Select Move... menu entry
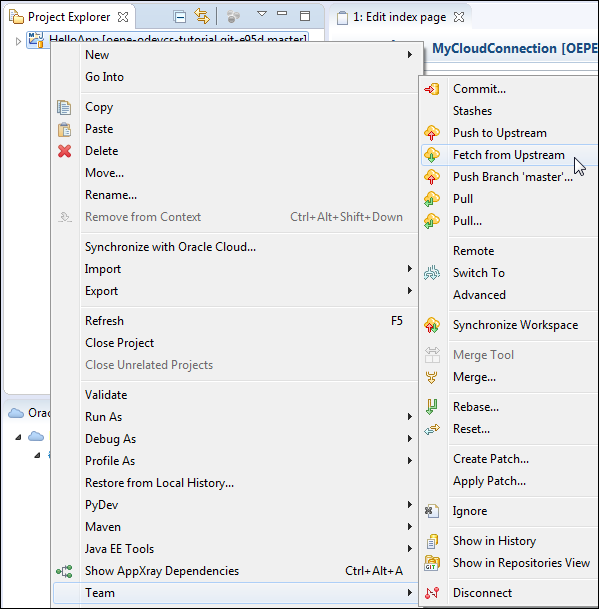This screenshot has height=609, width=599. [x=235, y=173]
